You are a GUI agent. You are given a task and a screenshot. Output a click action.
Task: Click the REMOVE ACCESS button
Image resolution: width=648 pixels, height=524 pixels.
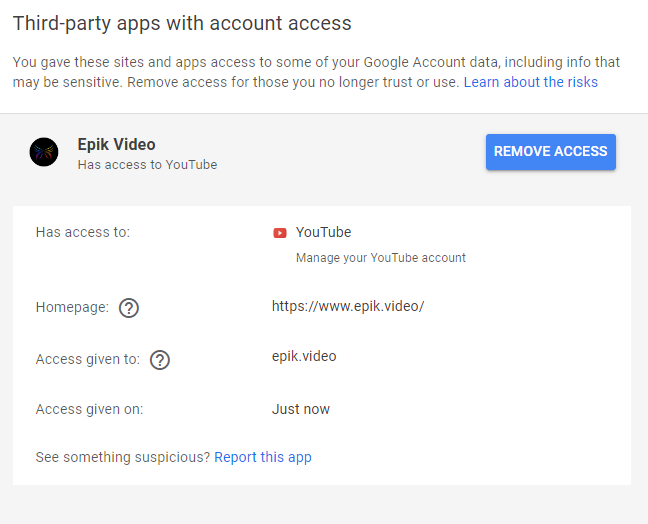pos(550,152)
